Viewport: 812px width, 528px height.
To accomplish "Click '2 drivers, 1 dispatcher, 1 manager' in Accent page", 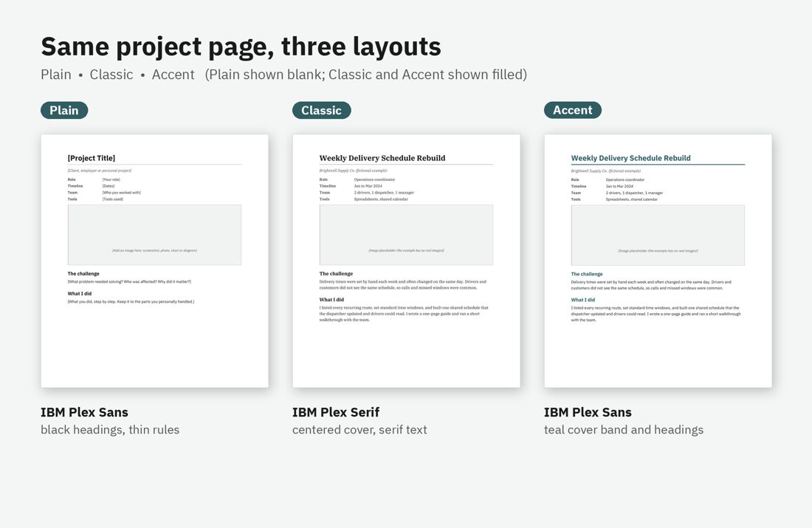I will point(634,193).
